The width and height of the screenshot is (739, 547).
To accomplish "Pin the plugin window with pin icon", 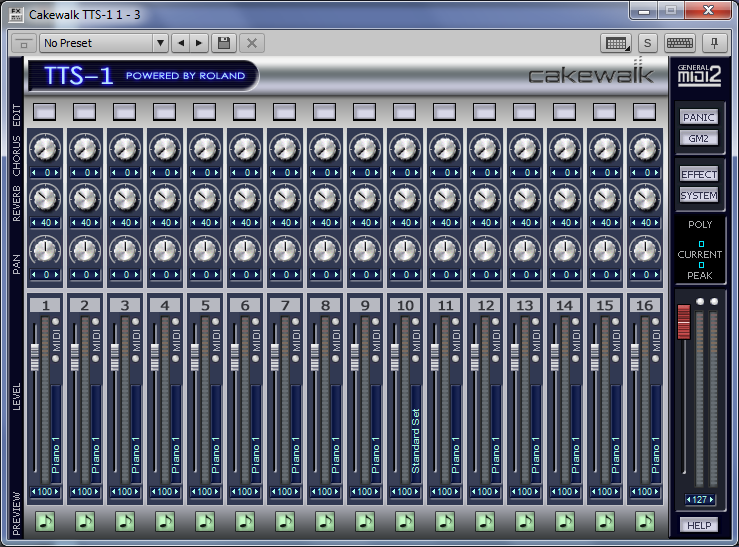I will click(714, 43).
